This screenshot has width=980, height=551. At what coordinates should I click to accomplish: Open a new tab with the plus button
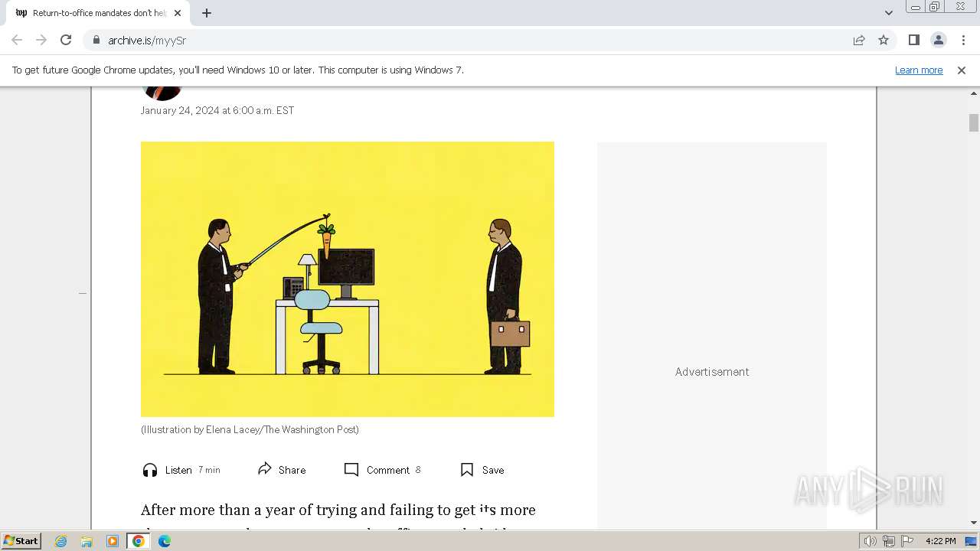click(207, 13)
